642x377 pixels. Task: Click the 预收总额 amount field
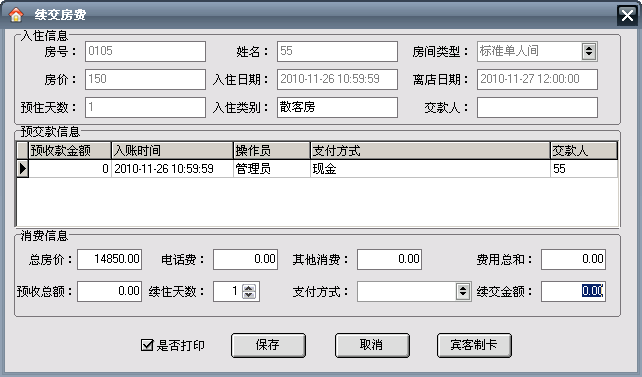(x=110, y=291)
